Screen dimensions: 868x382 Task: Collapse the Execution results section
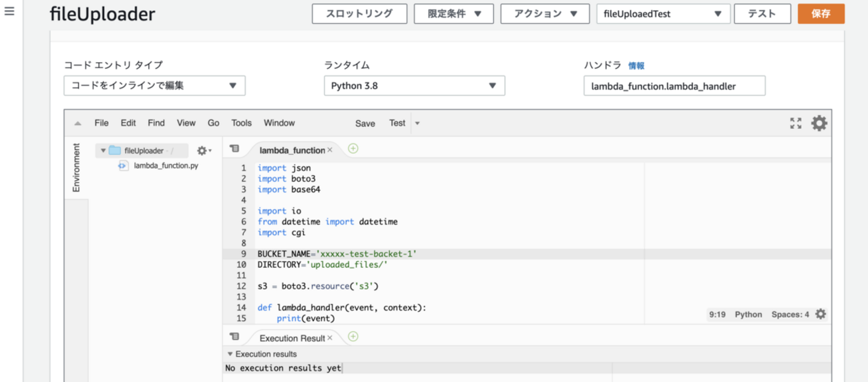[x=230, y=354]
